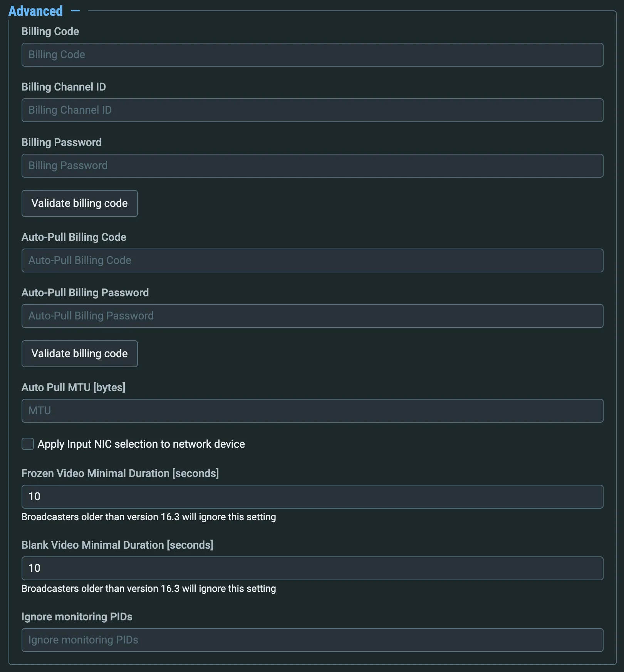This screenshot has height=672, width=624.
Task: Click the Advanced section heading
Action: pyautogui.click(x=35, y=11)
